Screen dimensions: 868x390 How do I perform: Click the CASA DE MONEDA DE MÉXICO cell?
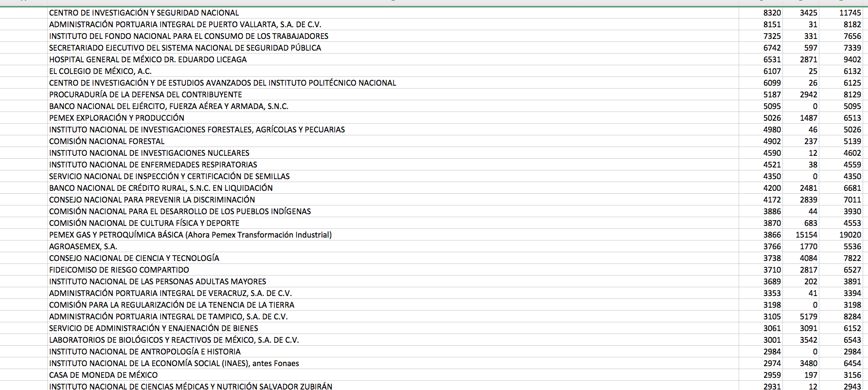coord(104,375)
